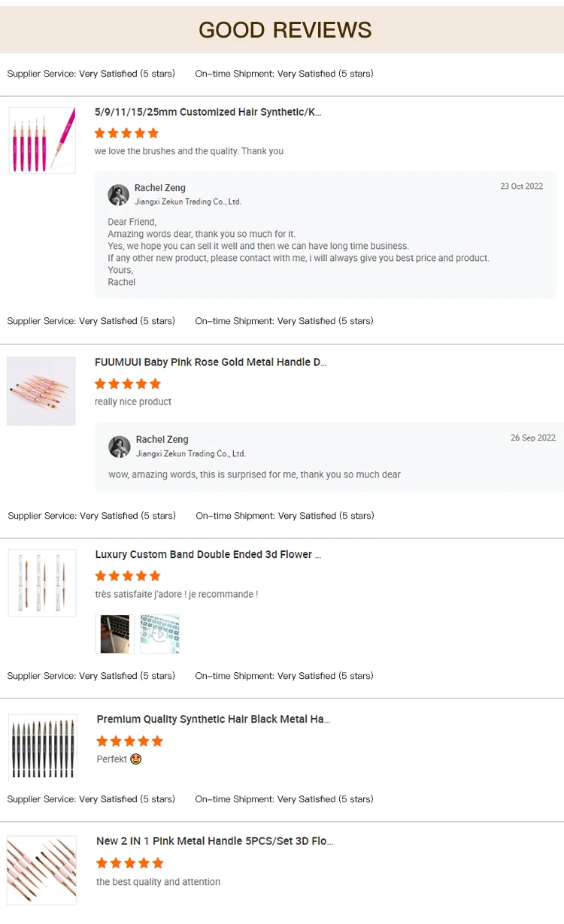This screenshot has width=564, height=924.
Task: Open 'New 2 IN 1 Pink Metal Handle' link
Action: (x=215, y=841)
